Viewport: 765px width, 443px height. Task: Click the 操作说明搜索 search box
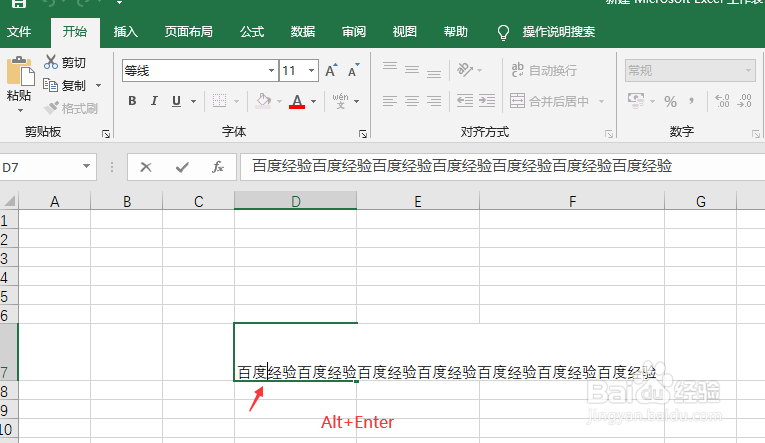pyautogui.click(x=559, y=32)
